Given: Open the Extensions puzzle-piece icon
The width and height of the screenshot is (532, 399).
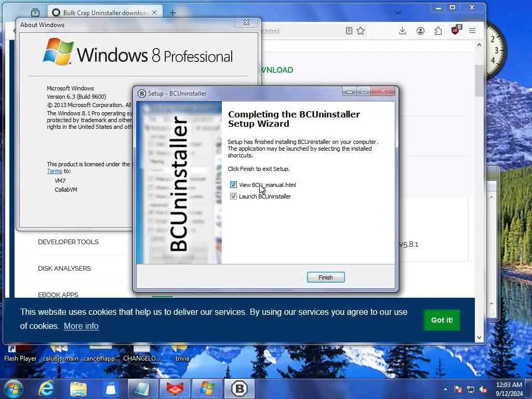Looking at the screenshot, I should click(x=438, y=31).
